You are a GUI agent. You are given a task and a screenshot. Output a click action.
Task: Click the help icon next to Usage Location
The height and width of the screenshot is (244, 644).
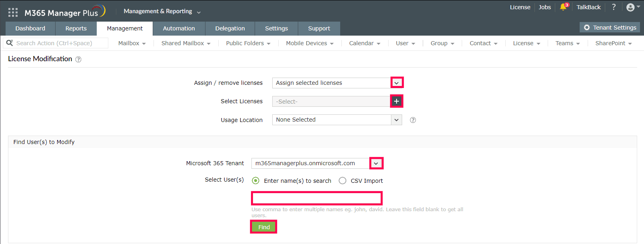coord(413,120)
